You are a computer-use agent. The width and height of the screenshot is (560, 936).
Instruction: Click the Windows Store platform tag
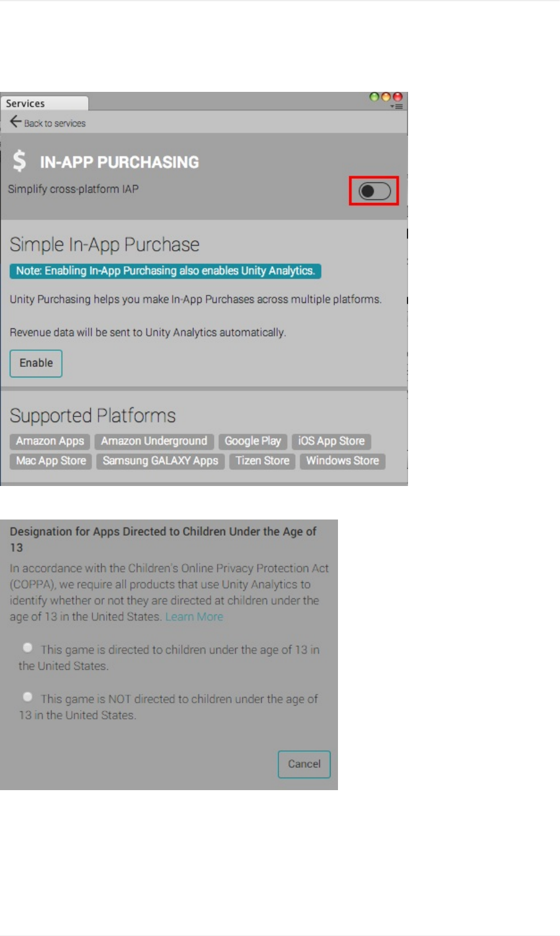pyautogui.click(x=342, y=461)
